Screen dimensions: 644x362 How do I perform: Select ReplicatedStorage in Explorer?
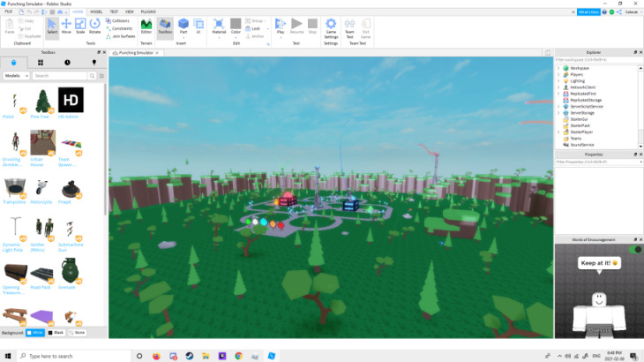[x=586, y=100]
